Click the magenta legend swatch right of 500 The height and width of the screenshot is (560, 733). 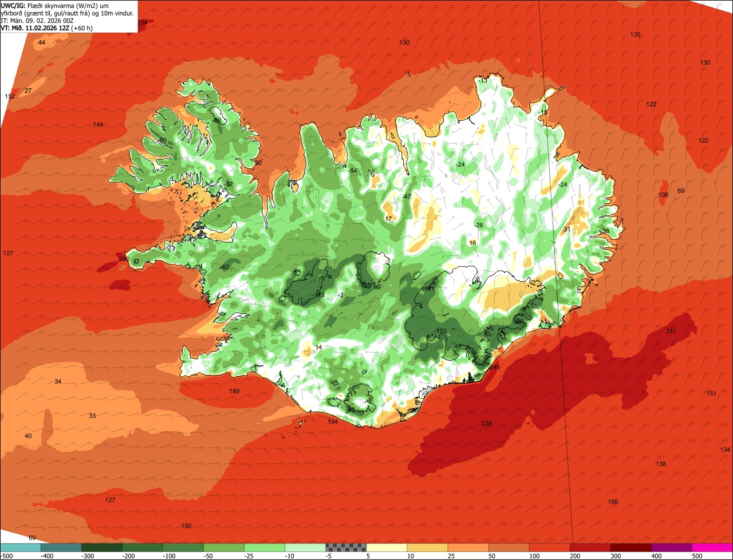tap(712, 547)
